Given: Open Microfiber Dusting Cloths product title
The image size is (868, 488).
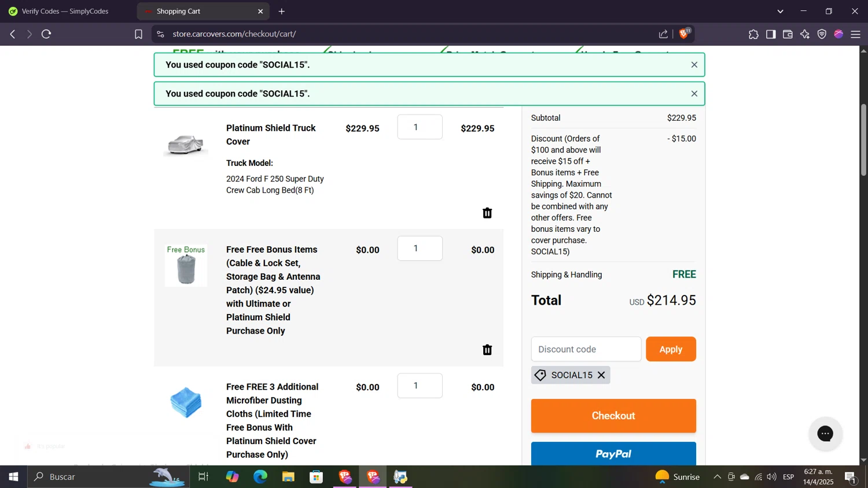Looking at the screenshot, I should (x=272, y=420).
